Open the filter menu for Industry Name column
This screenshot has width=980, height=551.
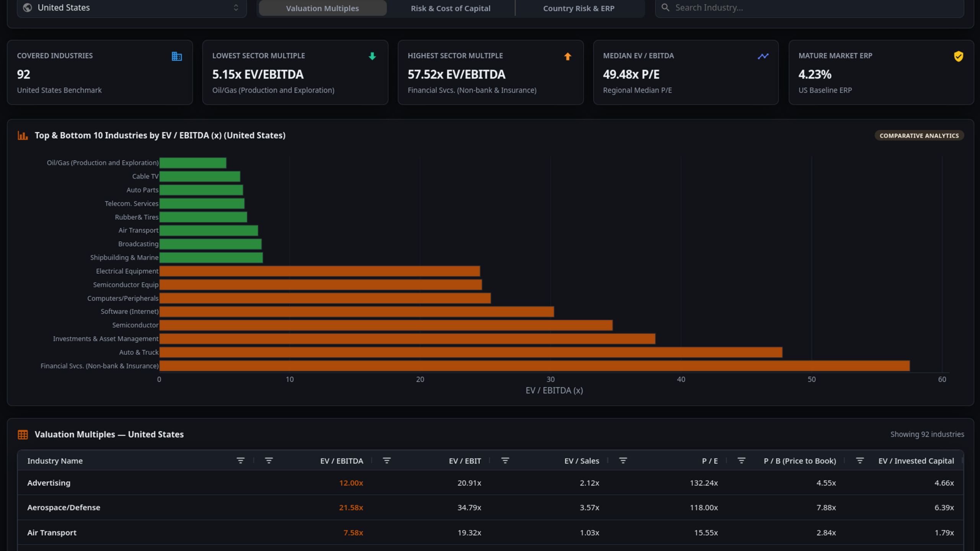240,461
